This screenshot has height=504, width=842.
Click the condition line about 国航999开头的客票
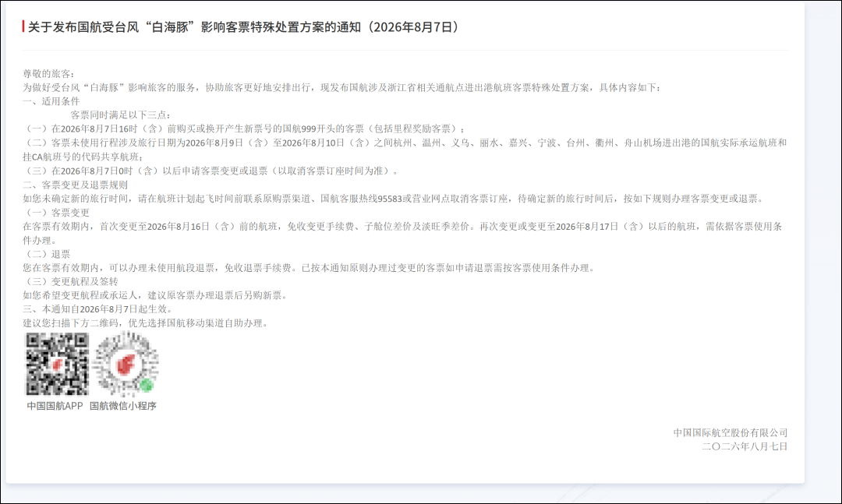click(x=244, y=129)
